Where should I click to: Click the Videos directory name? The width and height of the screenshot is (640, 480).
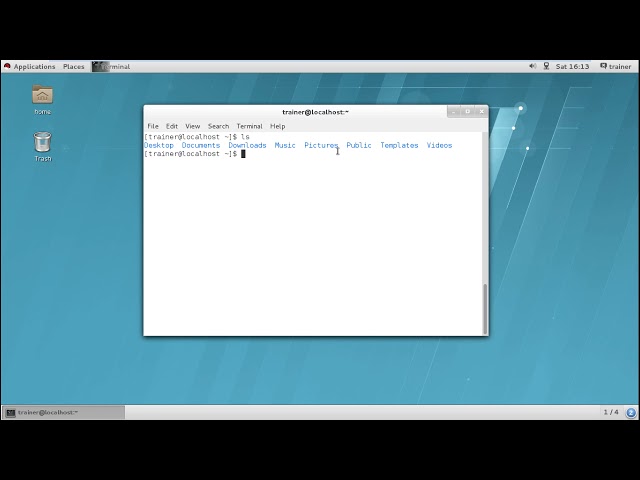coord(439,145)
